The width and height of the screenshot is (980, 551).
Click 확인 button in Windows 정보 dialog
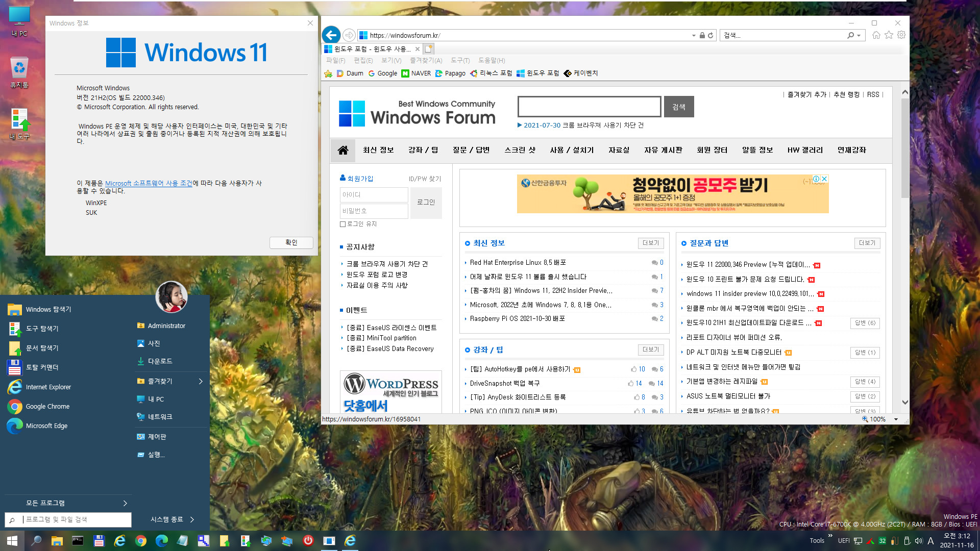[x=291, y=243]
